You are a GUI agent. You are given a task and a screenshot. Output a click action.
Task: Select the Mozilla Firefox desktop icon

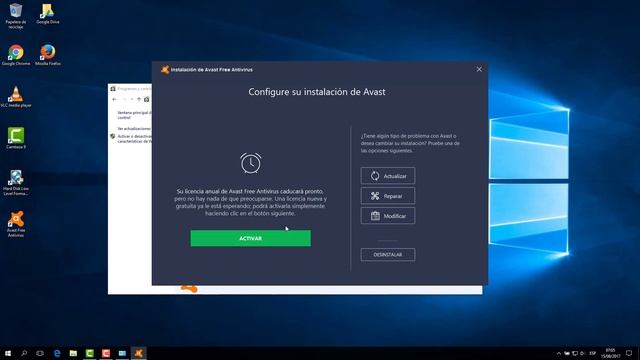click(x=48, y=55)
